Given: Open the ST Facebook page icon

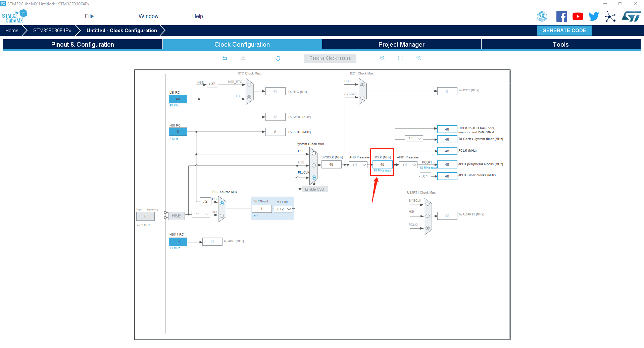Looking at the screenshot, I should tap(562, 16).
